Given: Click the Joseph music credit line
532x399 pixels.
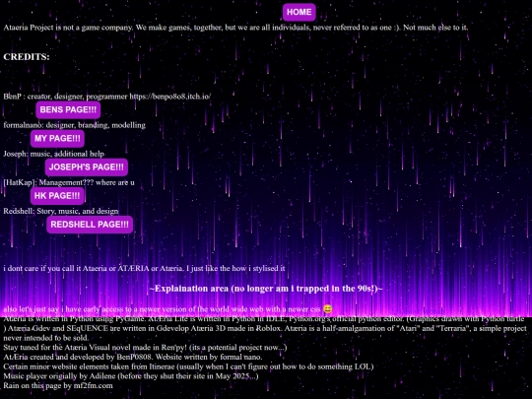Looking at the screenshot, I should (53, 154).
